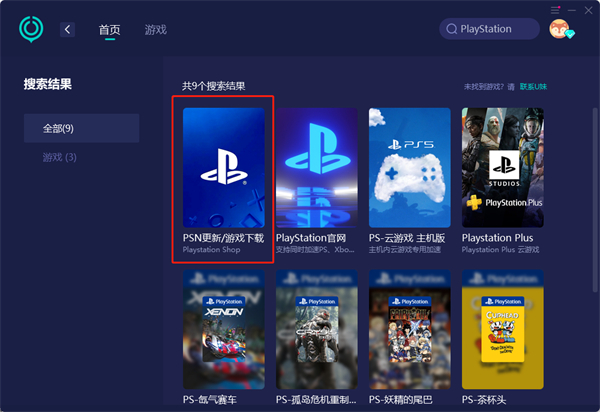The height and width of the screenshot is (412, 600).
Task: Click the Playstation Shop subtitle
Action: click(211, 250)
